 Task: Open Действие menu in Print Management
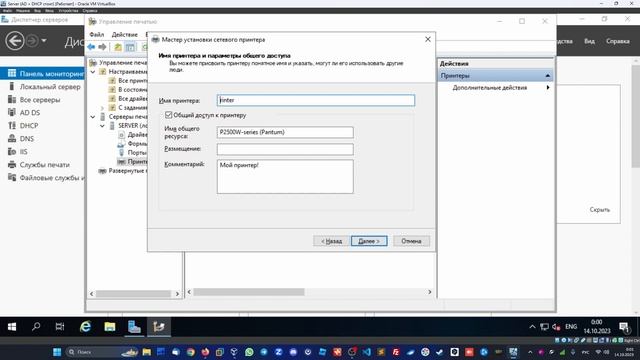point(124,35)
